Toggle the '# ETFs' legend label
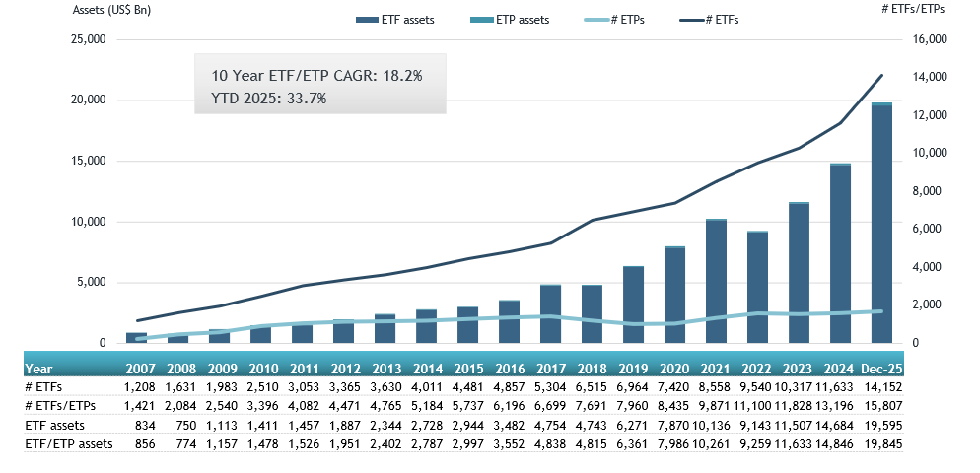The image size is (980, 473). pos(725,20)
